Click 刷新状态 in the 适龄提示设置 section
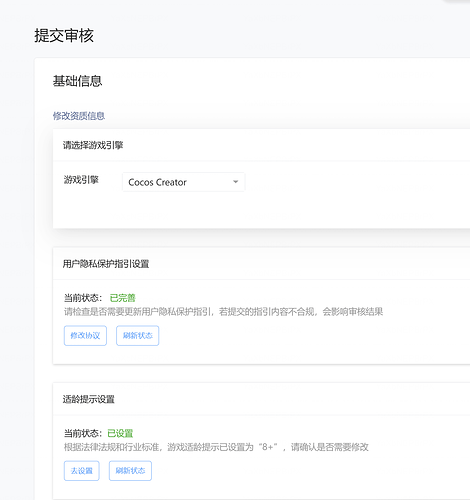The height and width of the screenshot is (500, 470). tap(130, 471)
